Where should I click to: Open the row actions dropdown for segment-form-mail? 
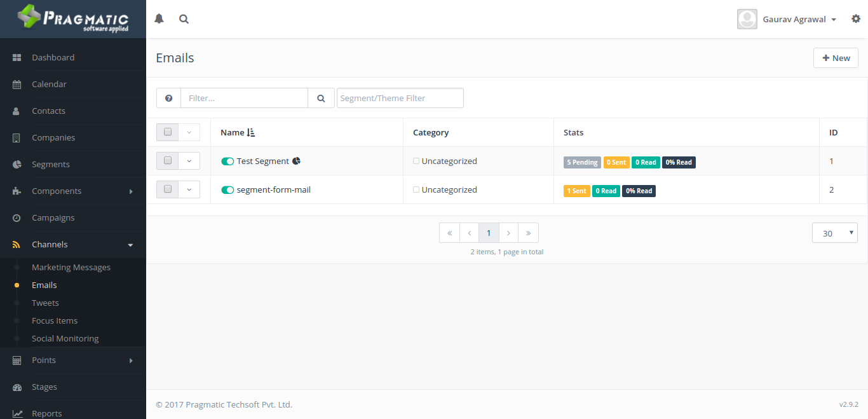click(x=189, y=189)
